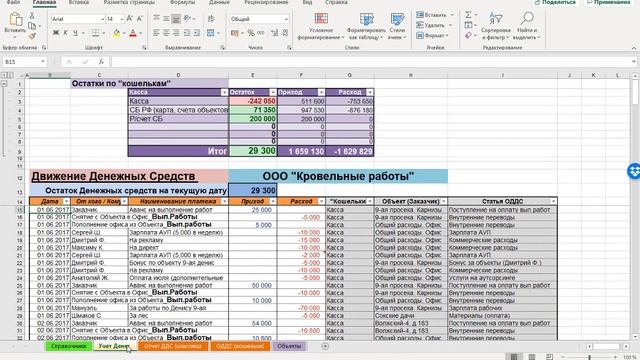
Task: Click the add new sheet plus icon
Action: [x=325, y=346]
